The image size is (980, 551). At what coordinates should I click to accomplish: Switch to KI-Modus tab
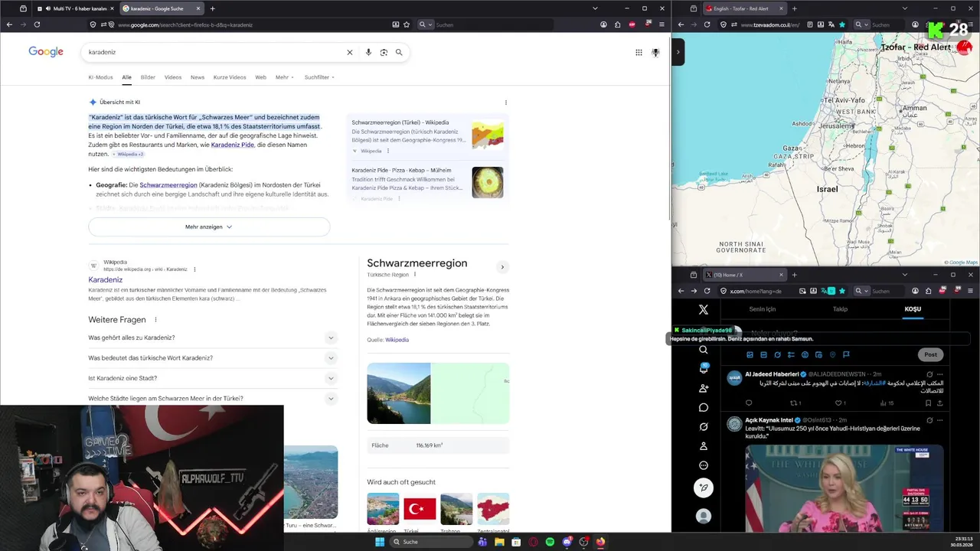tap(100, 77)
